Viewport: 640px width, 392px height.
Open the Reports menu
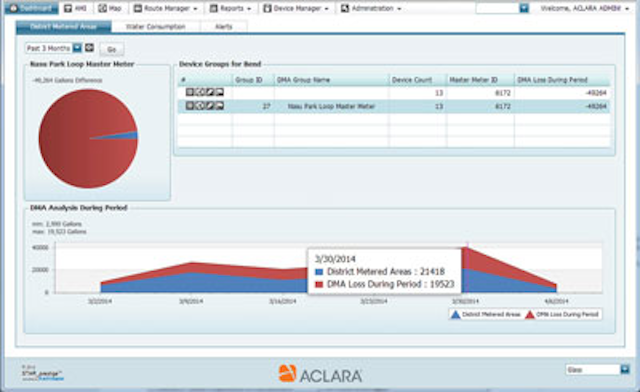click(x=230, y=8)
